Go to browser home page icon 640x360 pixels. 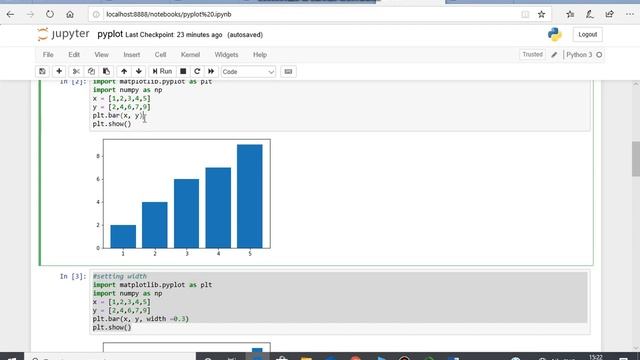70,14
